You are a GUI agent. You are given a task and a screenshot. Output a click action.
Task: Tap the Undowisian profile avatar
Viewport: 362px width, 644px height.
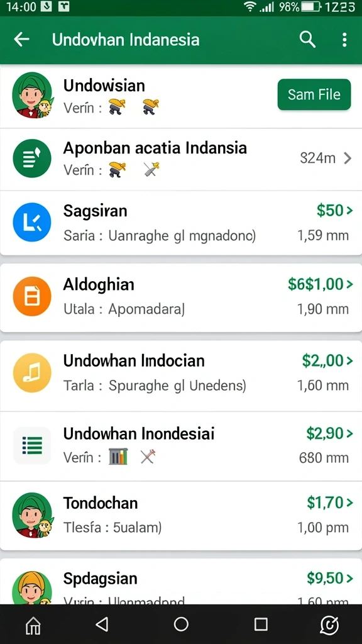click(x=33, y=95)
